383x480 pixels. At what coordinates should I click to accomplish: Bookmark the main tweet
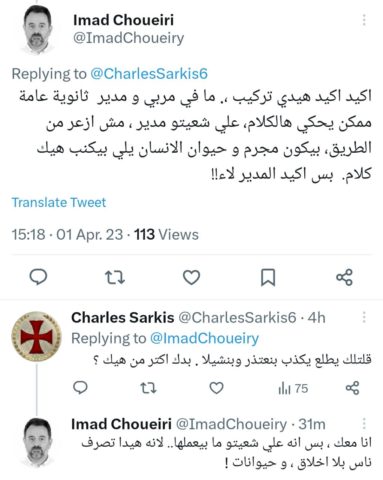(x=268, y=278)
